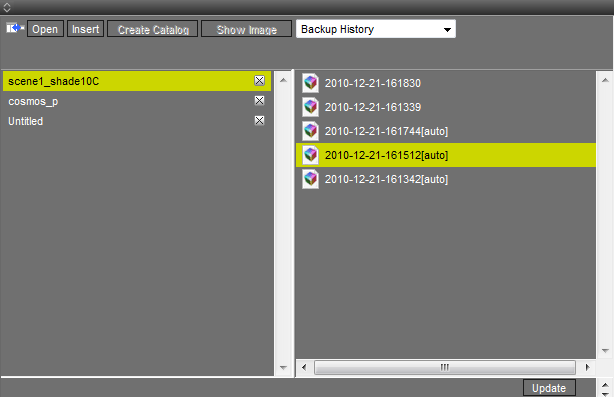Click the down arrow of the left list scrollbar
Viewport: 614px width, 397px height.
[x=284, y=368]
